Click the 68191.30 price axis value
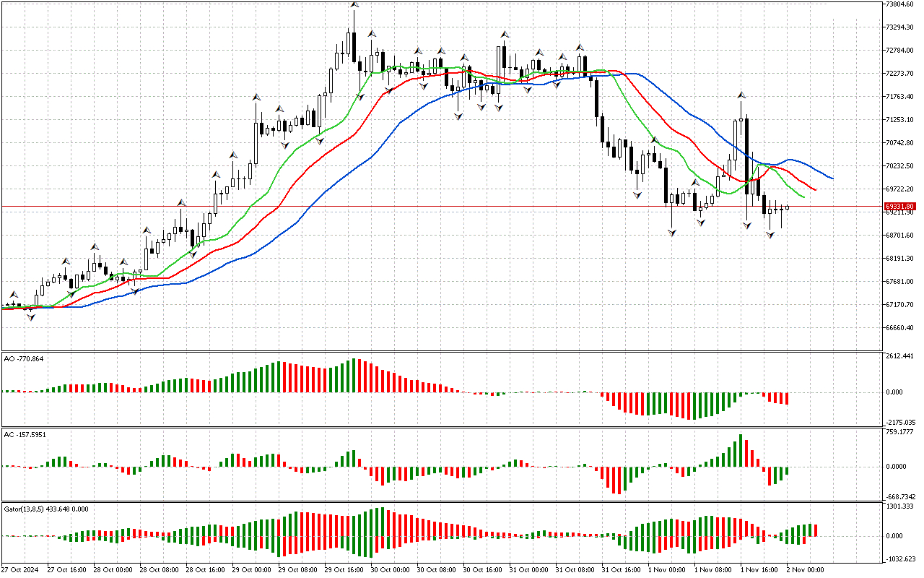The height and width of the screenshot is (578, 924). [x=901, y=259]
